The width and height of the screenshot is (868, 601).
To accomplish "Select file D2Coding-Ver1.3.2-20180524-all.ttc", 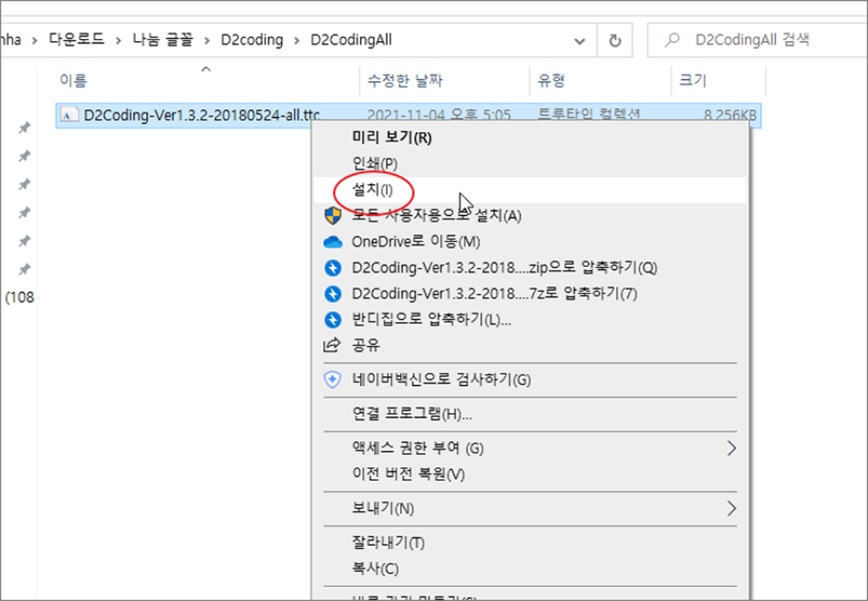I will [x=408, y=115].
